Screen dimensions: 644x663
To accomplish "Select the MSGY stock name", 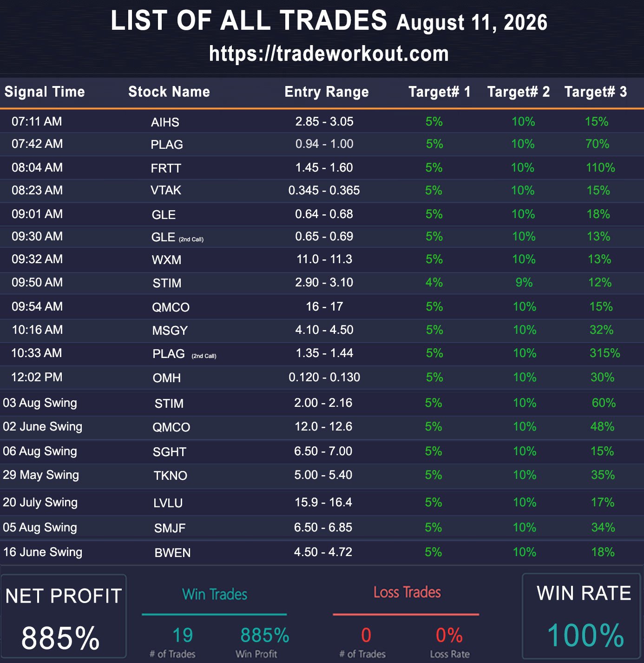I will point(170,331).
